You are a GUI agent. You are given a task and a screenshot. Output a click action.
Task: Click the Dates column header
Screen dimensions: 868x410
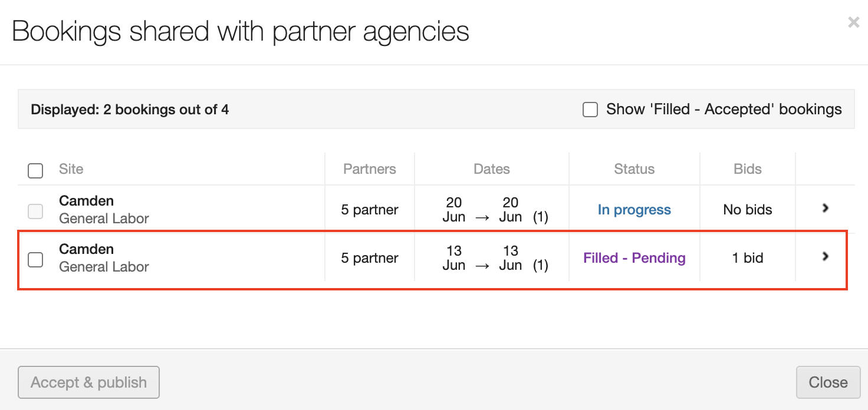pyautogui.click(x=491, y=169)
